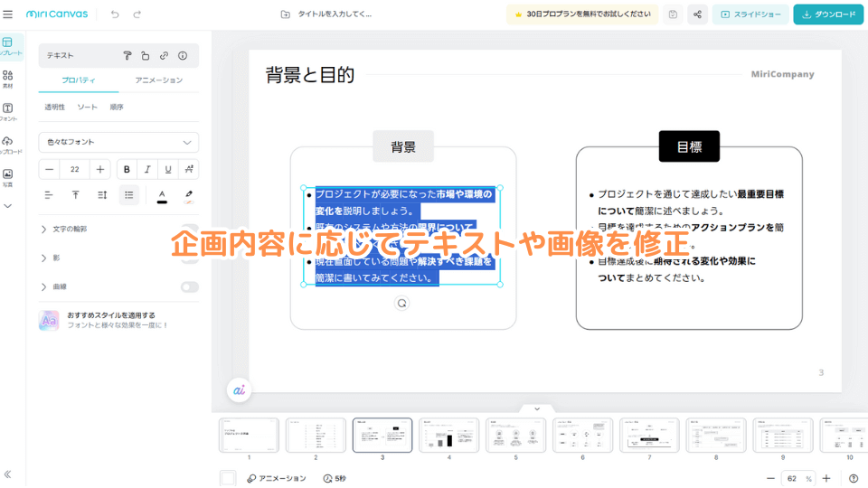
Task: Open the AI assistant button
Action: 239,390
